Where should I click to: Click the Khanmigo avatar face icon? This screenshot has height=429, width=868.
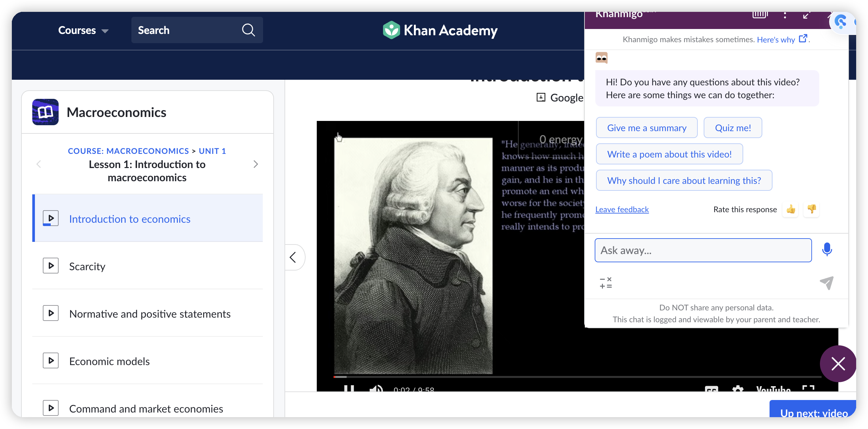pyautogui.click(x=602, y=58)
